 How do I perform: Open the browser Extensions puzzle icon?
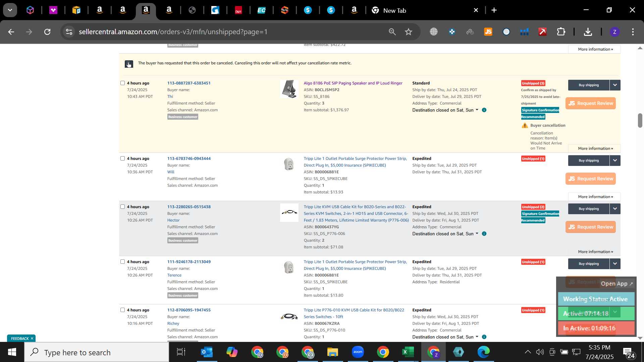(561, 32)
